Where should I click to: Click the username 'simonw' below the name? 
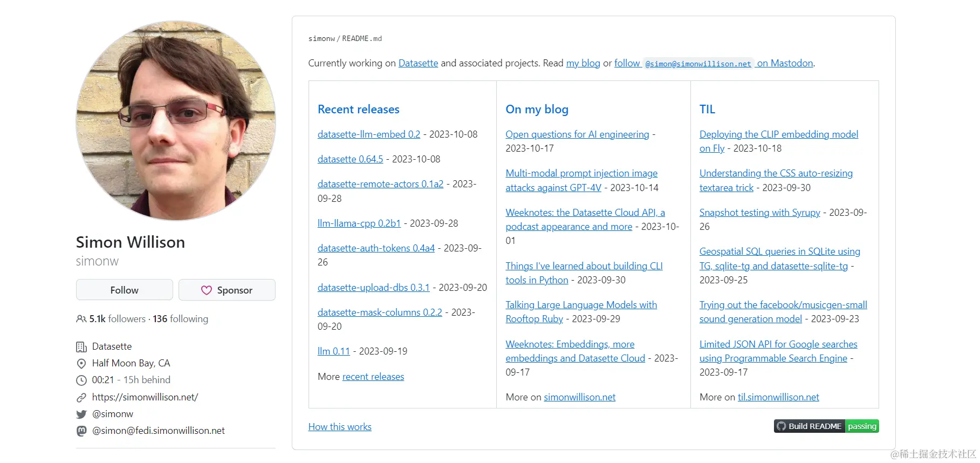pos(97,261)
